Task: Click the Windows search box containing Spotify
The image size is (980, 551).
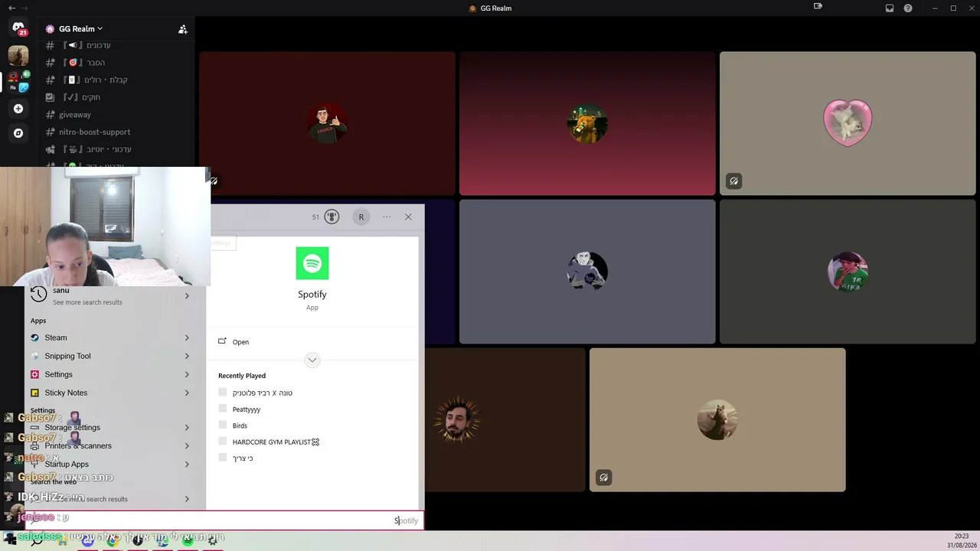Action: click(224, 520)
